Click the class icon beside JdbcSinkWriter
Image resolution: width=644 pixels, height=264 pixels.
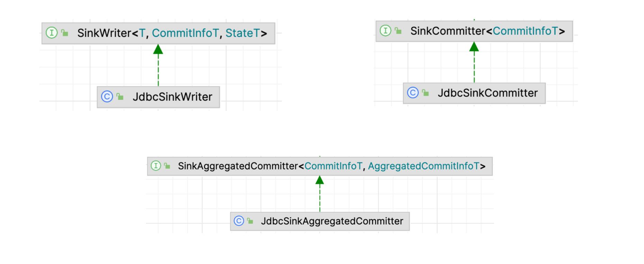107,96
